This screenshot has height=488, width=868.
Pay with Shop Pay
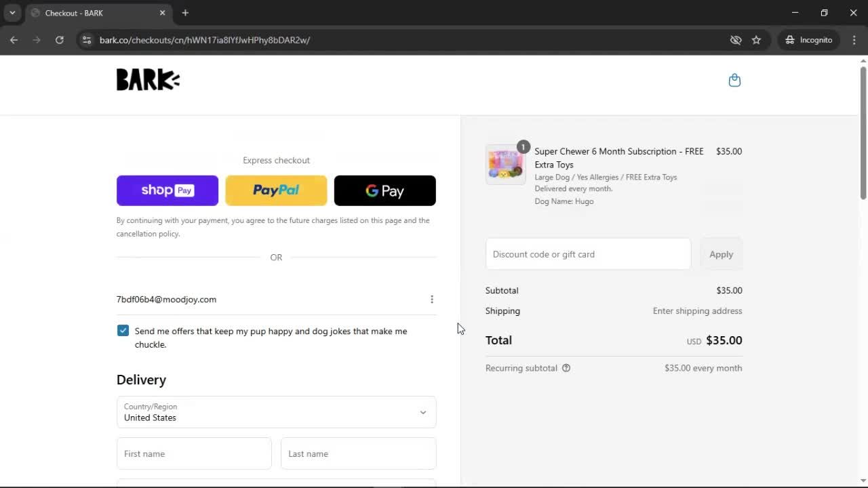point(167,190)
